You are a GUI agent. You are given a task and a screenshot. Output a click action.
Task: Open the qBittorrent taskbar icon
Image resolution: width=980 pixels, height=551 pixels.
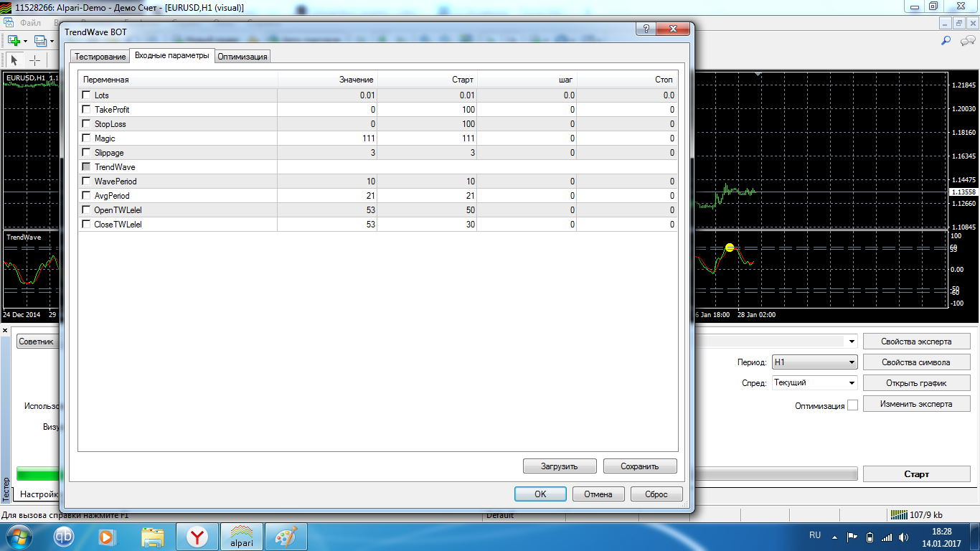[64, 537]
